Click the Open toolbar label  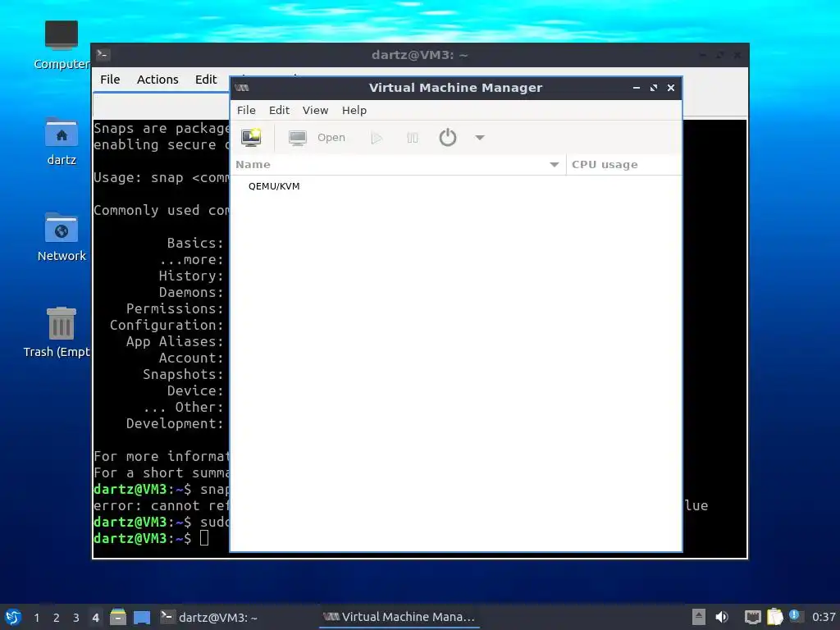331,138
